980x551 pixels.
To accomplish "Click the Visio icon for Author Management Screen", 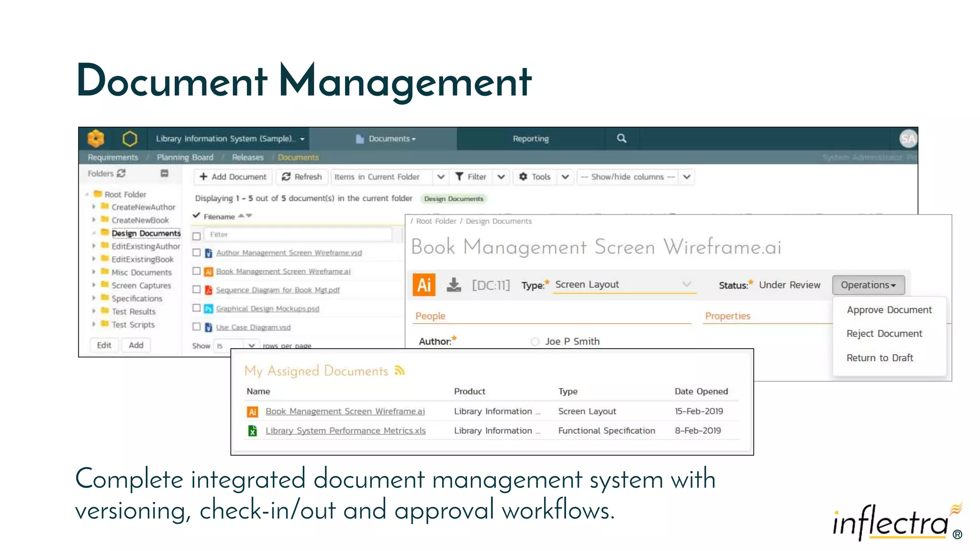I will point(209,253).
